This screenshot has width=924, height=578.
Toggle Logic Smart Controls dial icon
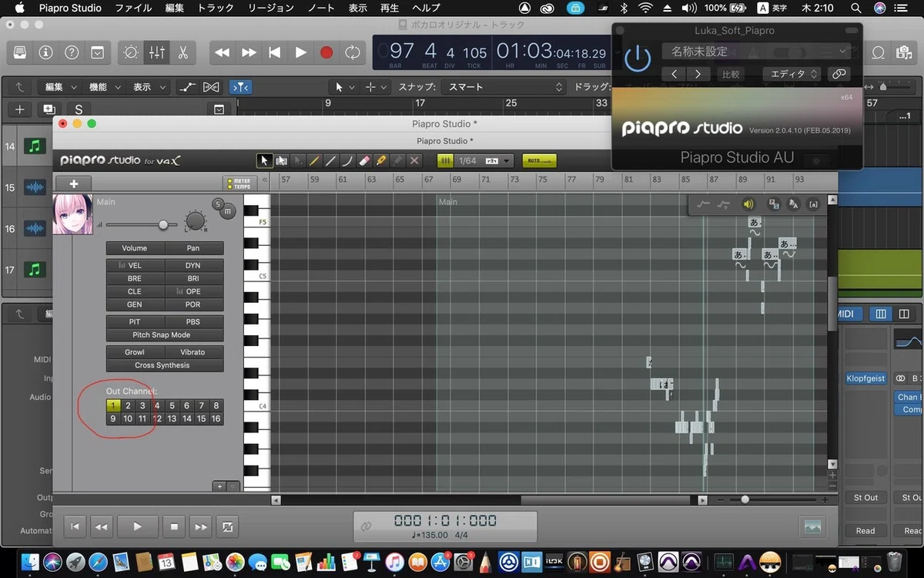click(x=131, y=52)
